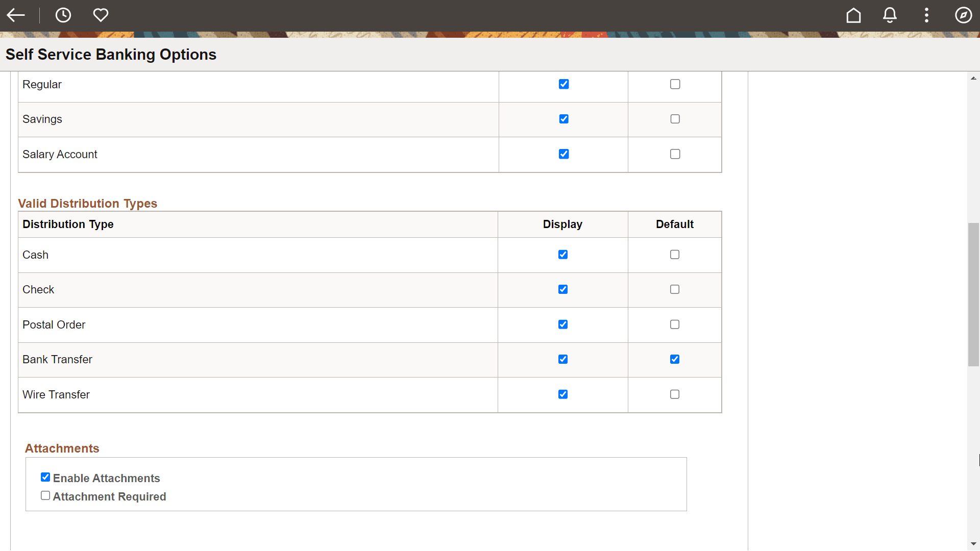The height and width of the screenshot is (551, 980).
Task: Uncheck Display for the Regular account type
Action: click(563, 84)
